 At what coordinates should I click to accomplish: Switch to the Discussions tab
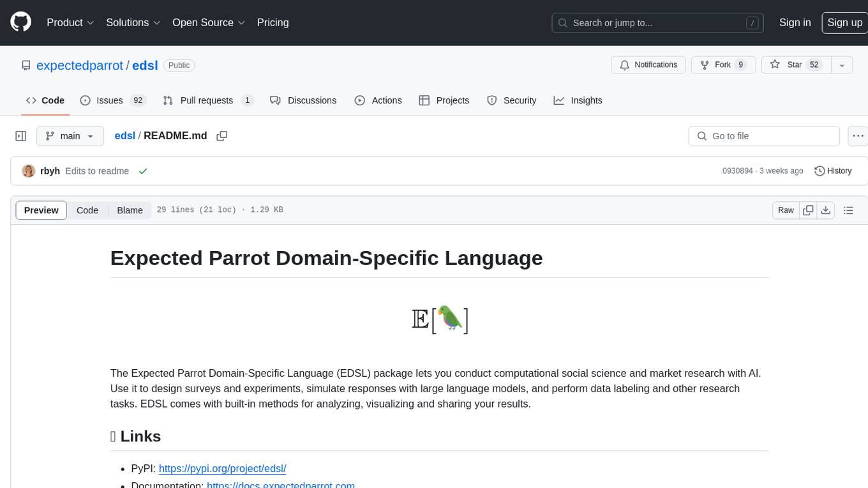point(303,100)
